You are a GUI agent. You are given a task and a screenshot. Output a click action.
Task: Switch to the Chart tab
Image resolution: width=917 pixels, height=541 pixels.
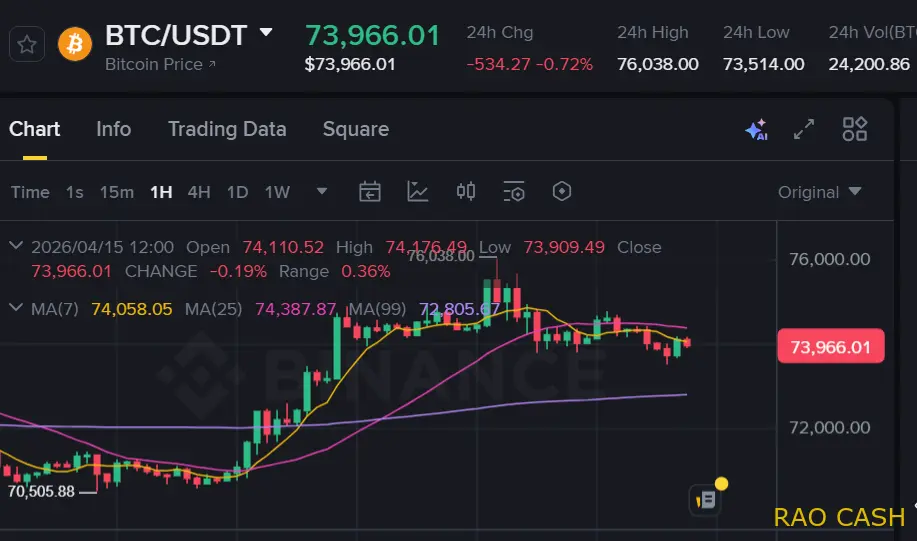35,129
